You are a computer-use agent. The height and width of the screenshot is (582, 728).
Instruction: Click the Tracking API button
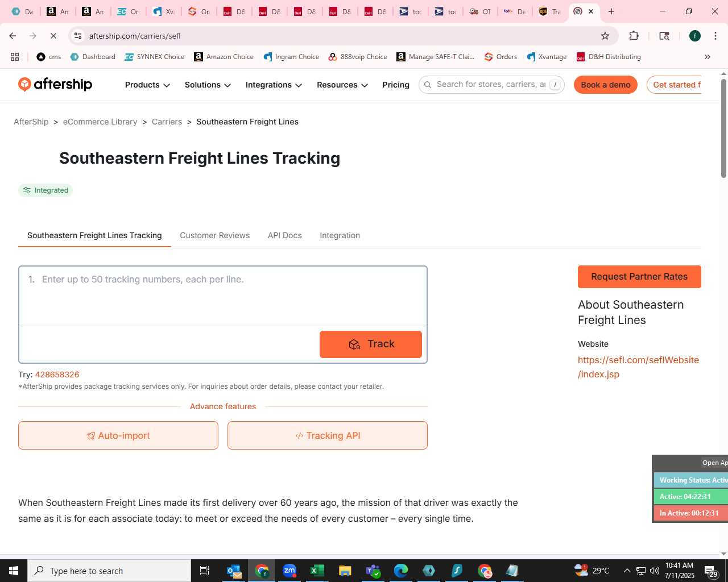click(327, 435)
